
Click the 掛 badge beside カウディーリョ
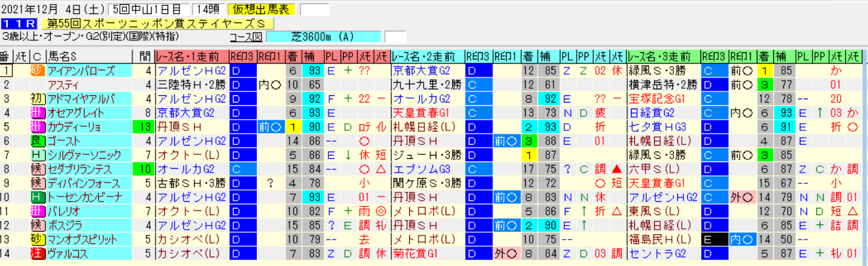tap(37, 126)
